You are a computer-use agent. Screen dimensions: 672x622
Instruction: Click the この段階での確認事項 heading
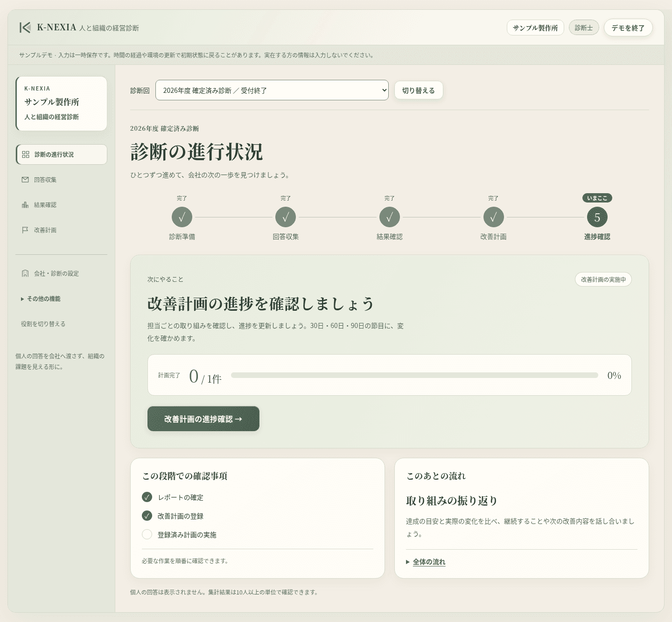(x=185, y=476)
